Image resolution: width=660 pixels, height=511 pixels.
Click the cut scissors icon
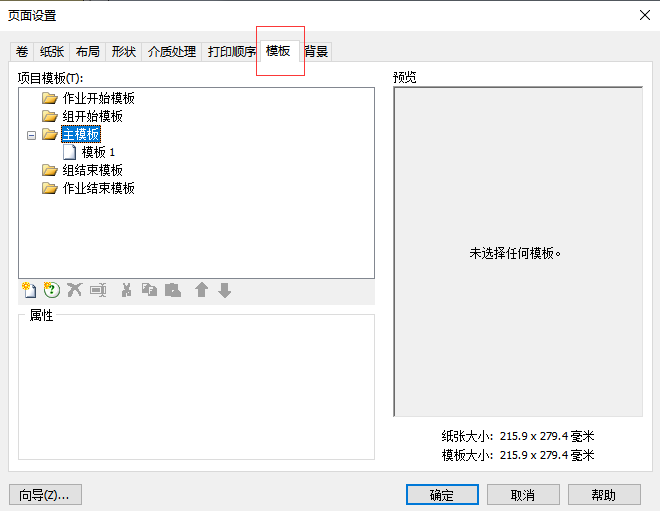(x=126, y=290)
